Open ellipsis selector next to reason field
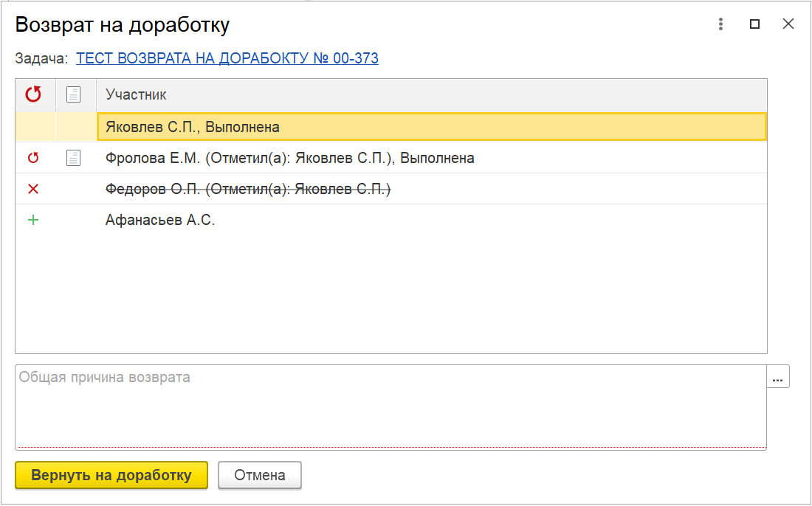812x506 pixels. coord(778,377)
